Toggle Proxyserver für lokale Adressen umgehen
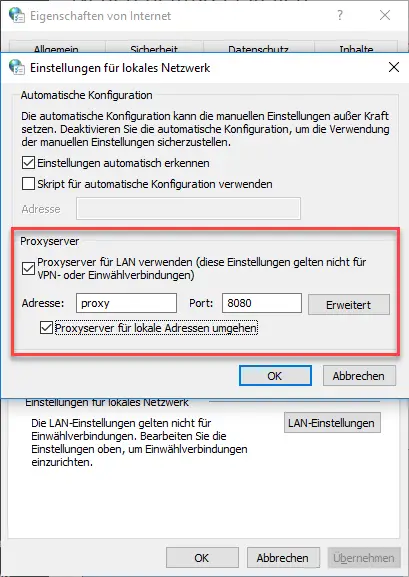This screenshot has height=577, width=409. coord(46,328)
